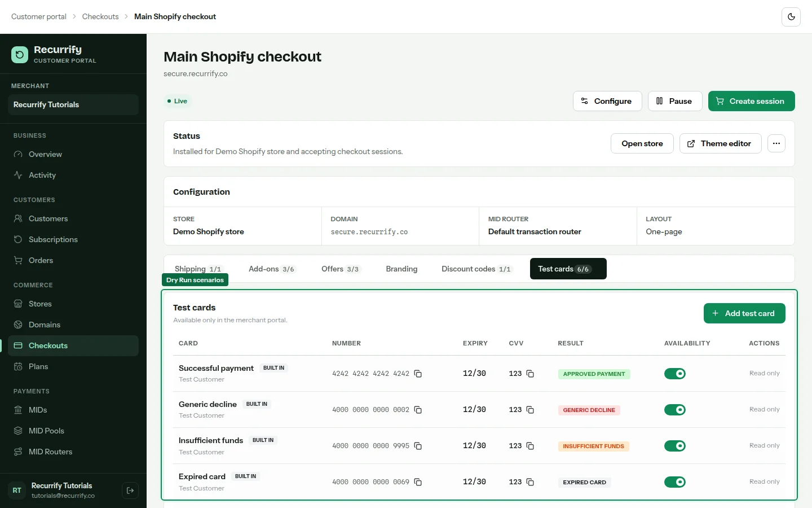The width and height of the screenshot is (812, 508).
Task: Click the INSUFFICIENT FUNDS result badge
Action: coord(593,446)
